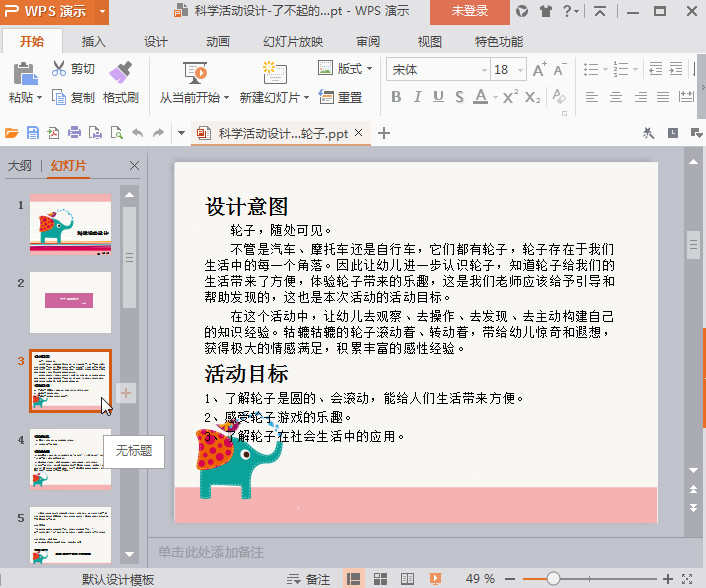
Task: Switch to reading view
Action: tap(407, 579)
